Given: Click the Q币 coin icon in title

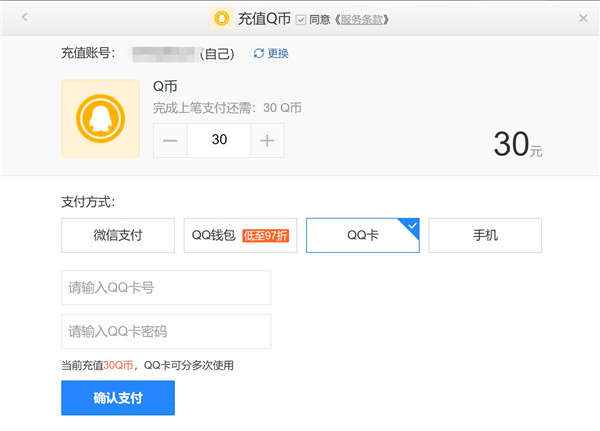Looking at the screenshot, I should 222,18.
